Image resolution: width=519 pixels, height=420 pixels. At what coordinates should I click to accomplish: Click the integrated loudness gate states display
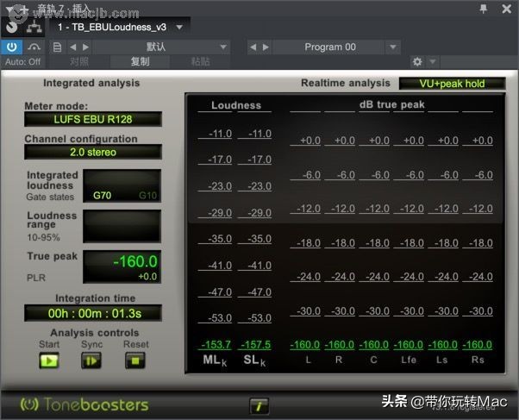point(122,185)
